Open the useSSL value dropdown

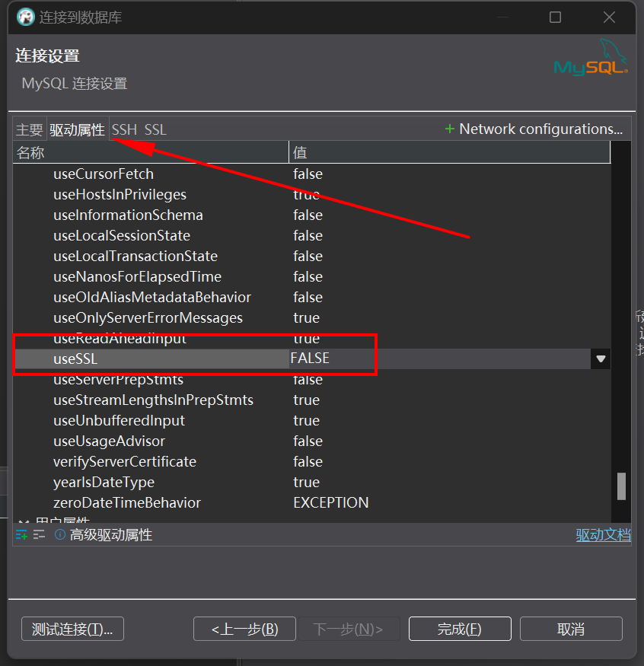(600, 358)
